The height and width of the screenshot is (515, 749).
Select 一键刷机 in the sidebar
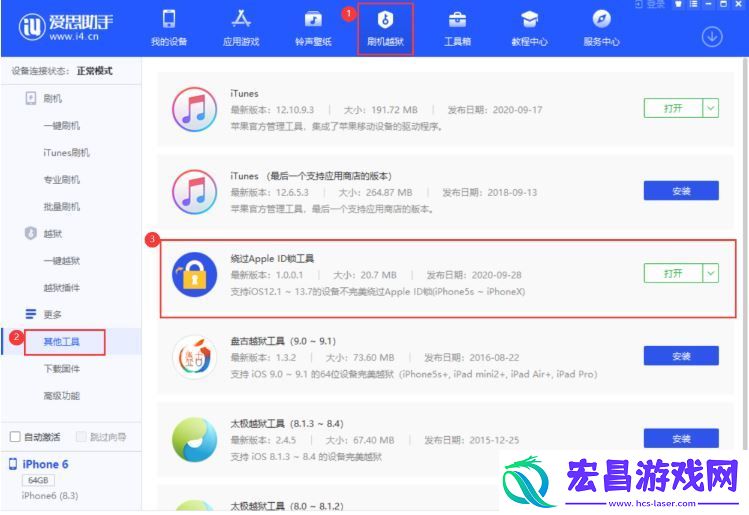[x=62, y=126]
